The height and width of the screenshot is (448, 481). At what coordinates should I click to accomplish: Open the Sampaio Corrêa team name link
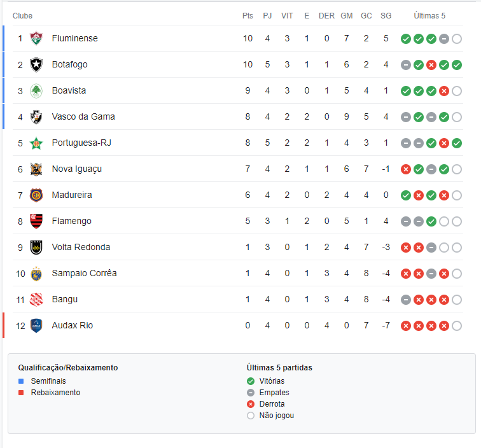point(84,273)
